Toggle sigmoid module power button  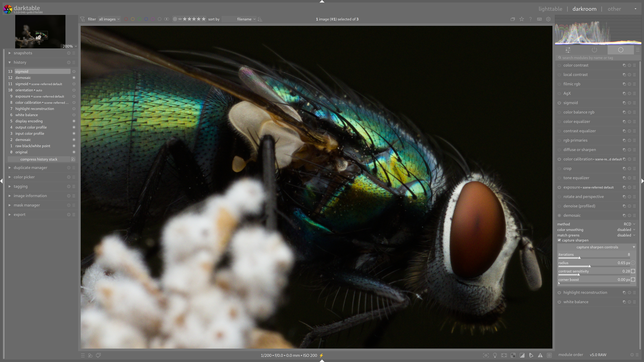pyautogui.click(x=559, y=103)
